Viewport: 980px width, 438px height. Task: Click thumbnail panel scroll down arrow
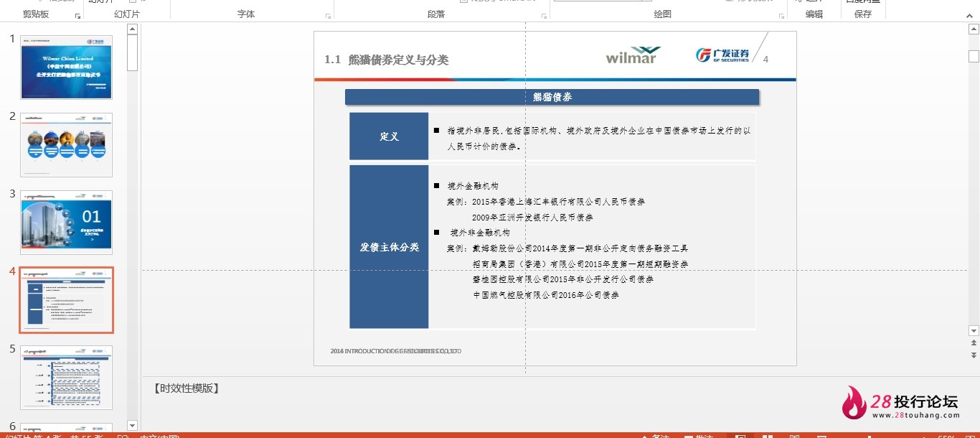click(x=132, y=425)
